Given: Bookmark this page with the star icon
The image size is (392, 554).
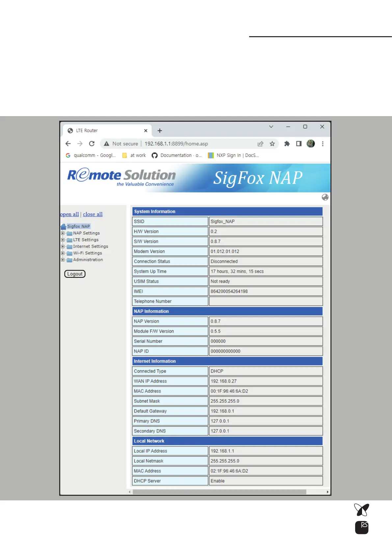Looking at the screenshot, I should (x=272, y=143).
